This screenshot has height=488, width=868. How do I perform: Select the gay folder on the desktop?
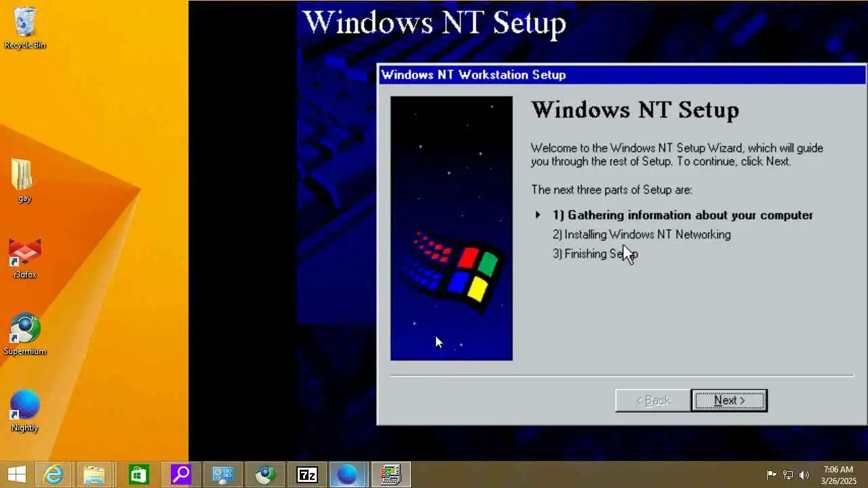[24, 181]
